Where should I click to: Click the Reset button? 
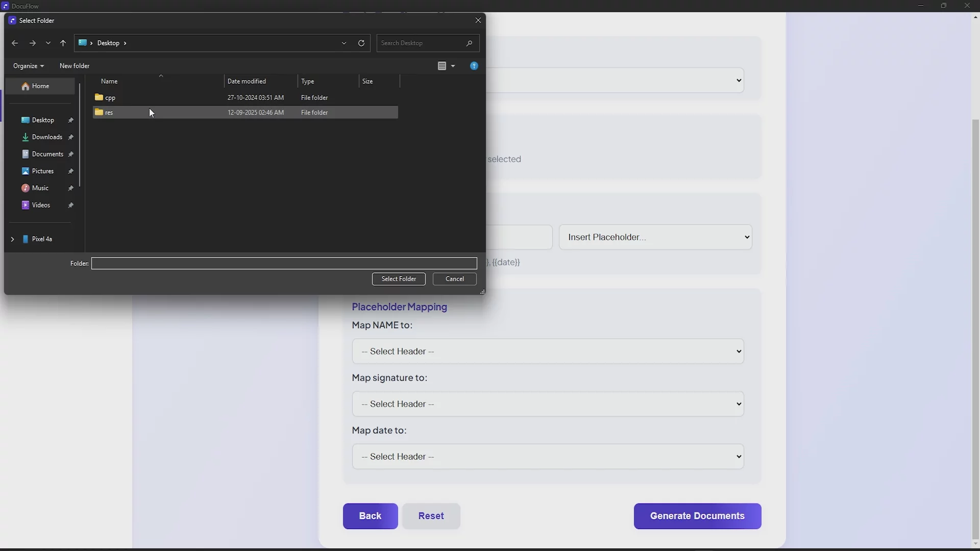[431, 516]
